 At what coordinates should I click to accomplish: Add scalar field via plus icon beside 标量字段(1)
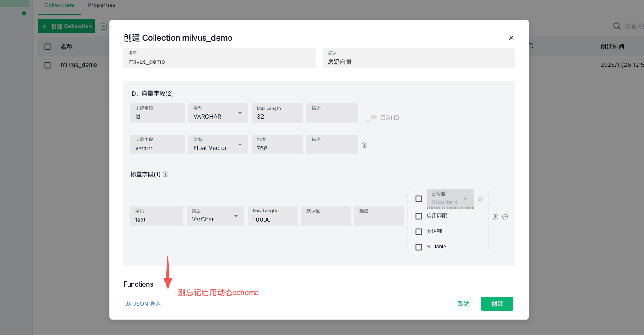click(x=166, y=174)
